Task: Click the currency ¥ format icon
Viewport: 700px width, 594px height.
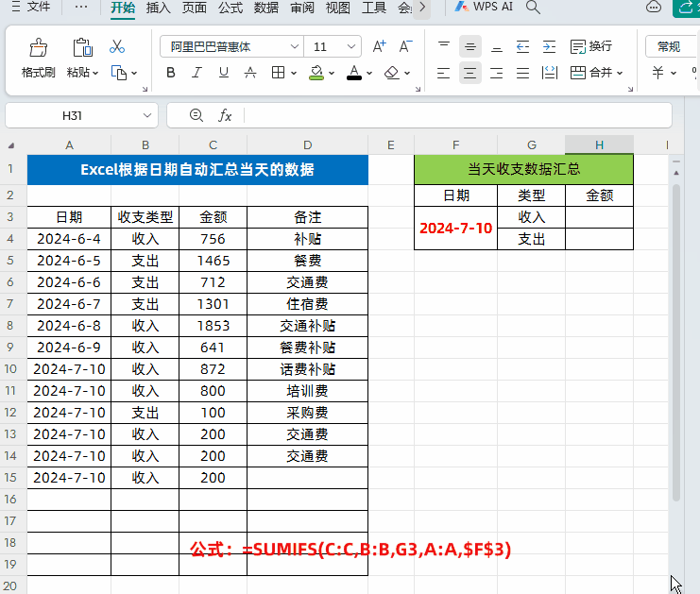Action: pyautogui.click(x=657, y=73)
